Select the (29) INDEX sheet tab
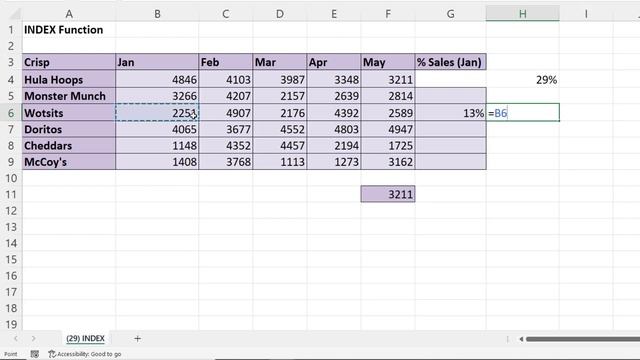Screen dimensions: 640x360 click(85, 338)
